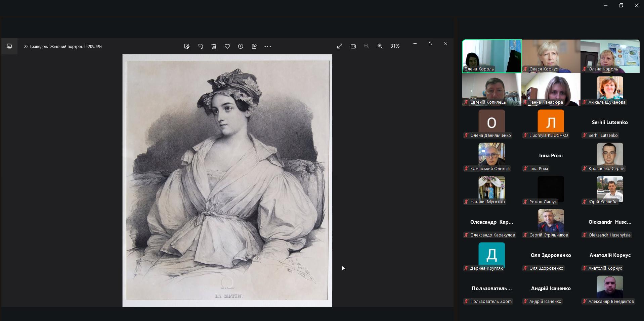Image resolution: width=644 pixels, height=321 pixels.
Task: Mark photo as favorite with heart icon
Action: (x=227, y=46)
